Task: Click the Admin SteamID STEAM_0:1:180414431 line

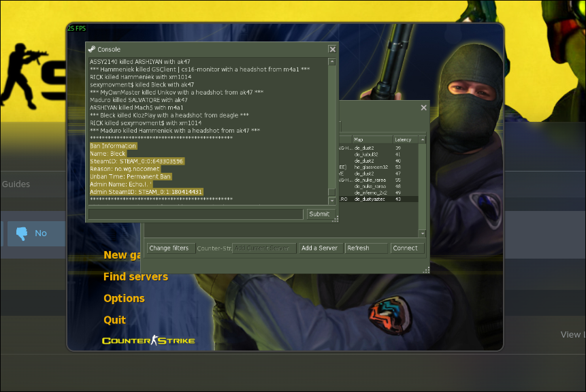Action: (x=146, y=192)
